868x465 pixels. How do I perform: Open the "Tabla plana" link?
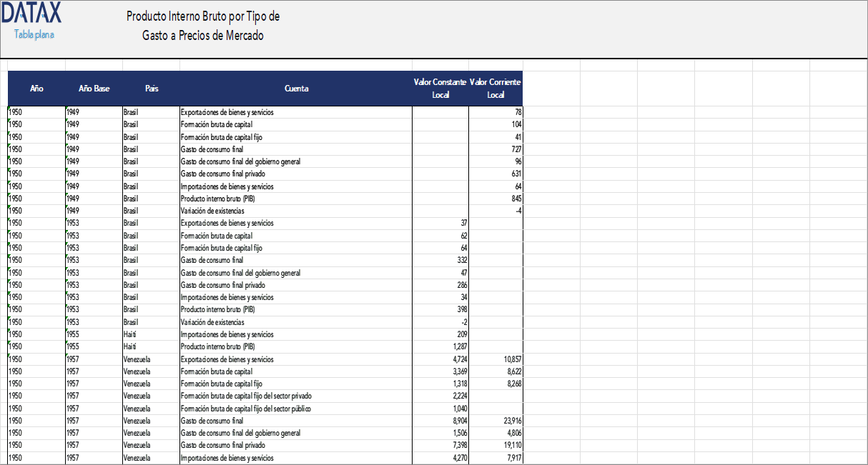[x=33, y=32]
